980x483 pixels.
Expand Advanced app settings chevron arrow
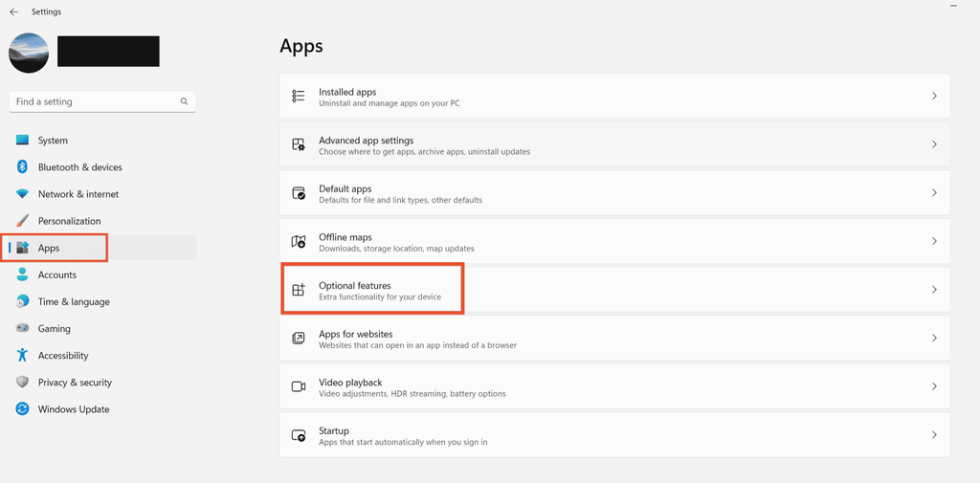pos(934,144)
